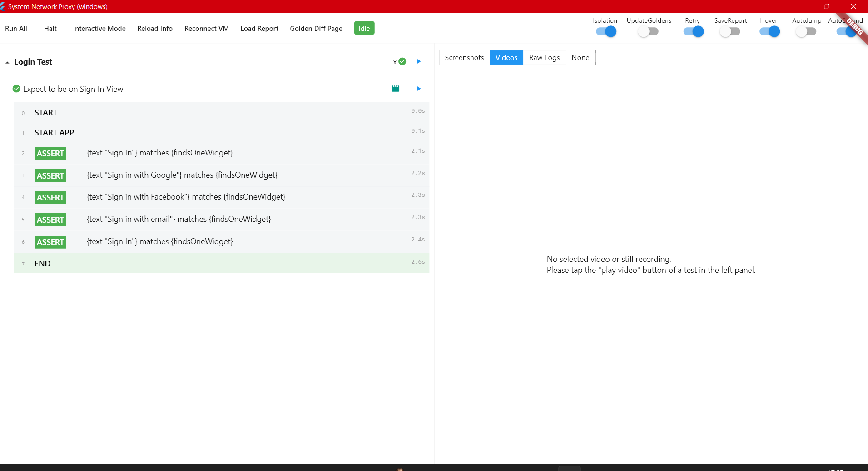Screen dimensions: 868x471
Task: Click the Run All button
Action: point(16,28)
